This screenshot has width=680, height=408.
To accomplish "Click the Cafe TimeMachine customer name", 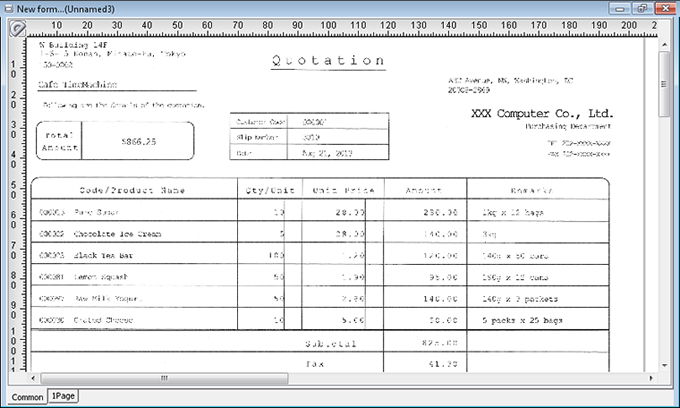I will pyautogui.click(x=78, y=85).
